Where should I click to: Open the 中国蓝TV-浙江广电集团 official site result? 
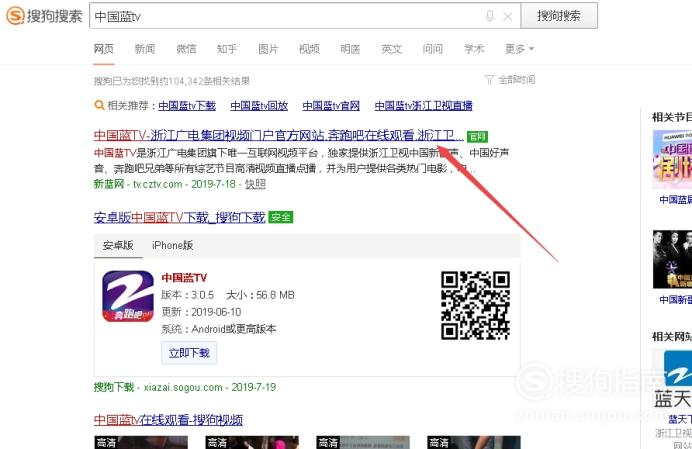(279, 135)
